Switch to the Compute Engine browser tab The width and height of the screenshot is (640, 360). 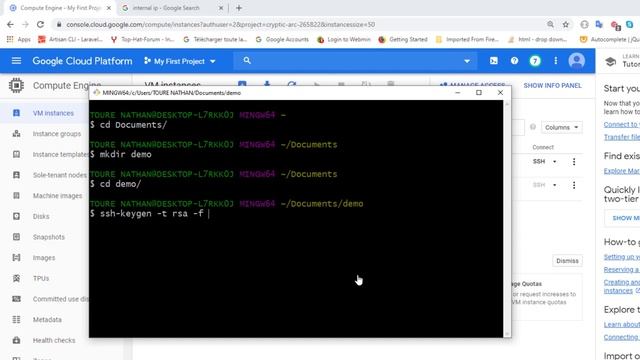pos(60,8)
